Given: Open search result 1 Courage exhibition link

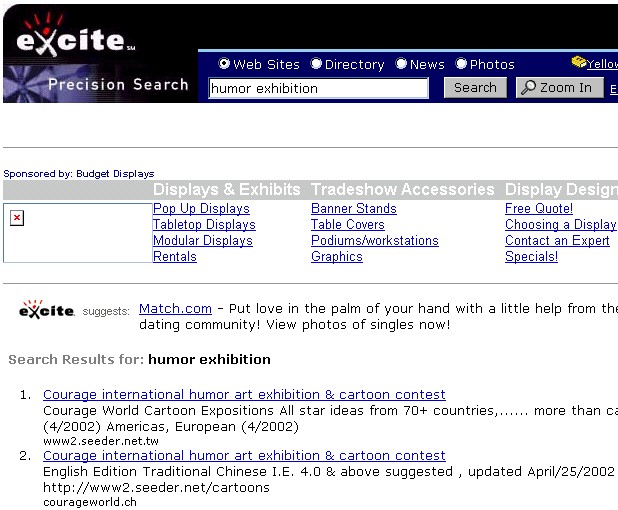Looking at the screenshot, I should [x=244, y=395].
